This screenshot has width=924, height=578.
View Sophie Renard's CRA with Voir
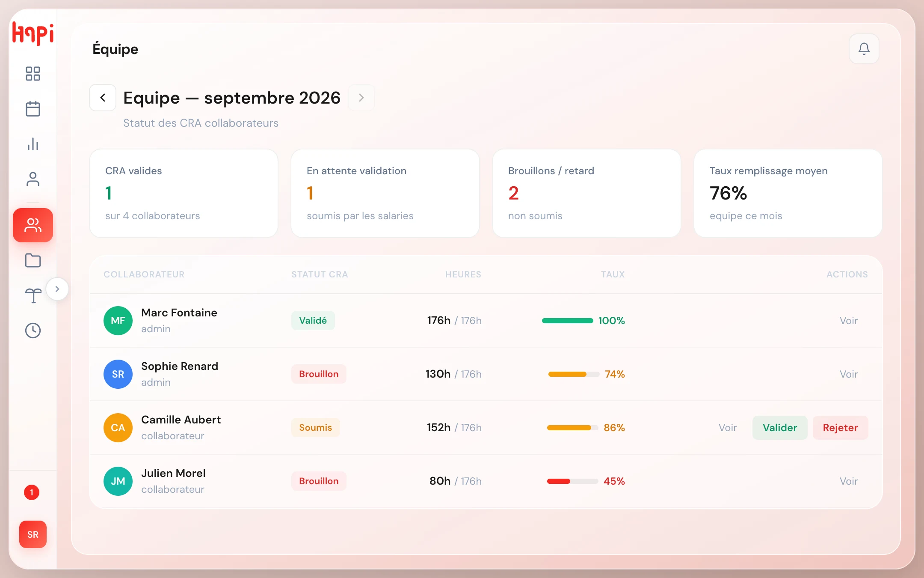click(x=849, y=374)
